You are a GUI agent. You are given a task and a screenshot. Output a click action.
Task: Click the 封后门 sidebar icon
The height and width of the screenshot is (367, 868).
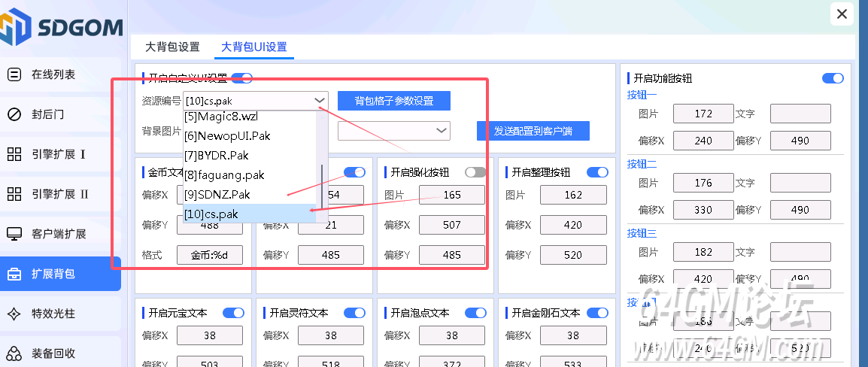pyautogui.click(x=14, y=114)
